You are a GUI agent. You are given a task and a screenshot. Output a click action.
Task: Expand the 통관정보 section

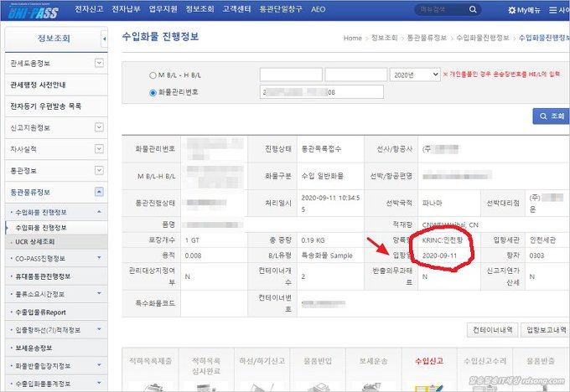[x=99, y=170]
